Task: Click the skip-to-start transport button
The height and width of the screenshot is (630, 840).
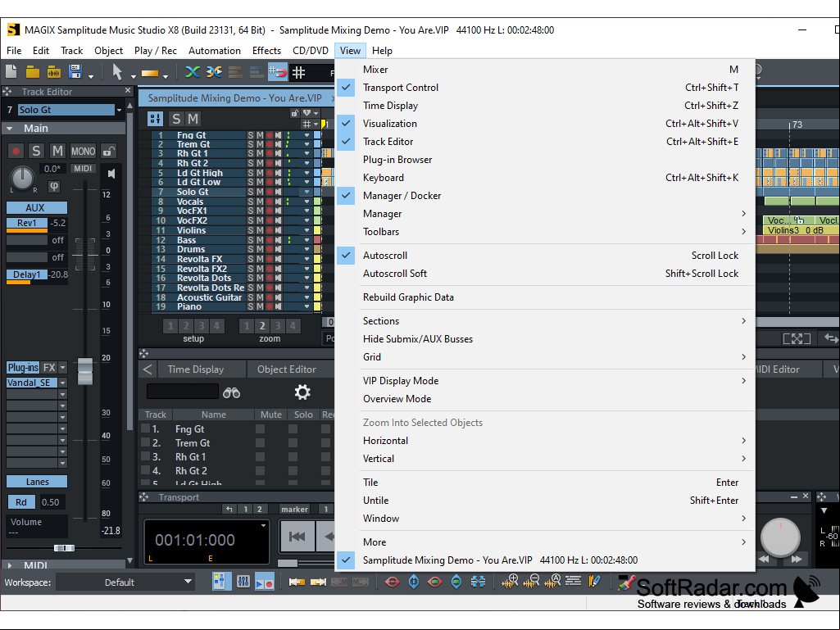Action: pos(297,537)
